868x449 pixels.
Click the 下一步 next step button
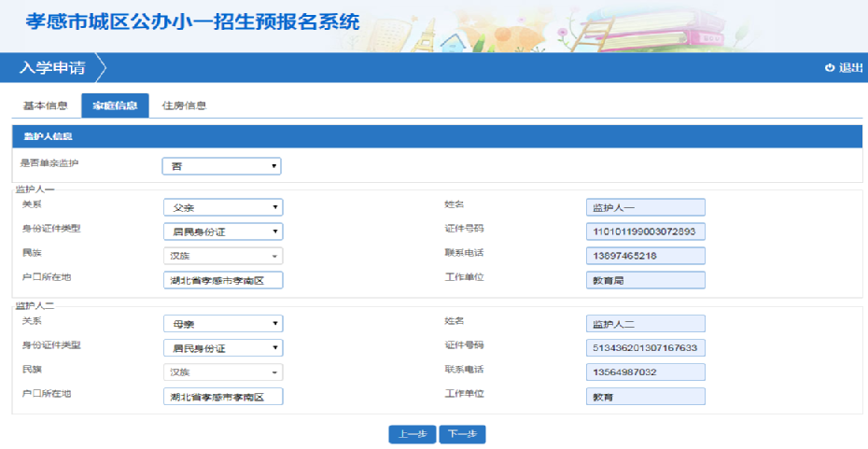pyautogui.click(x=462, y=434)
